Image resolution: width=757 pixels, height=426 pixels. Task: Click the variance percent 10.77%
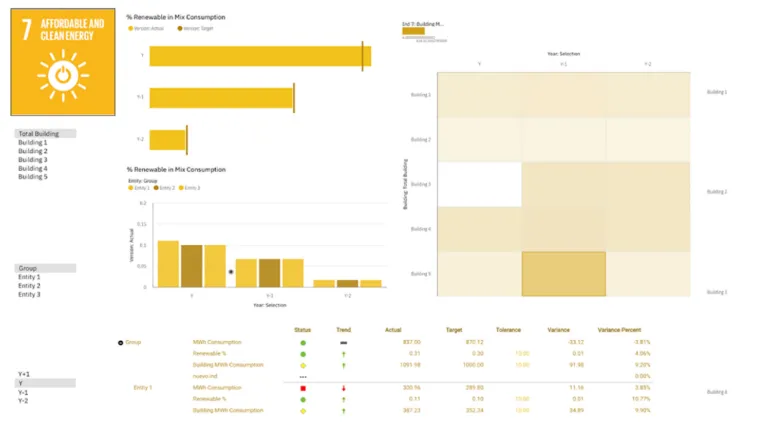[x=642, y=399]
